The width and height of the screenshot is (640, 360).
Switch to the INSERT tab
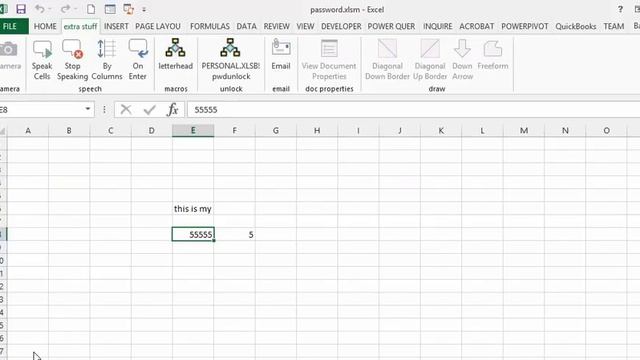(x=116, y=27)
